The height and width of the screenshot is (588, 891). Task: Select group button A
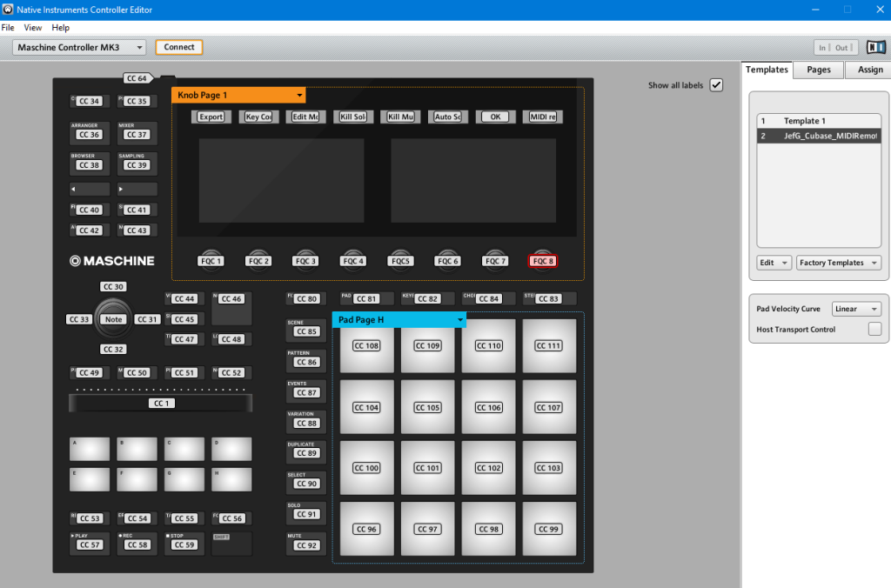90,449
